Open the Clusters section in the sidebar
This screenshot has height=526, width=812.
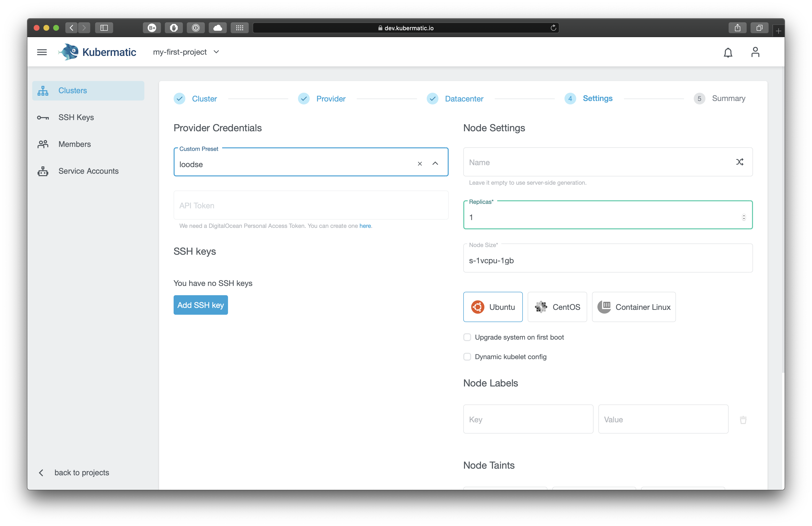click(72, 91)
